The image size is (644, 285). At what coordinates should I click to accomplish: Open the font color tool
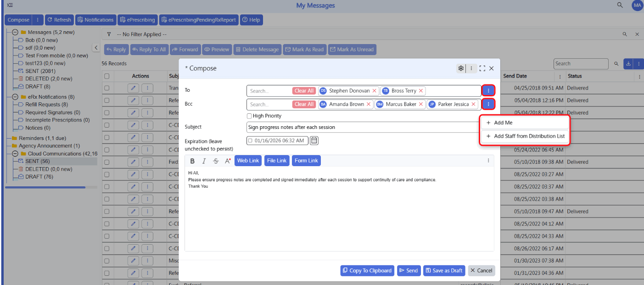tap(228, 161)
